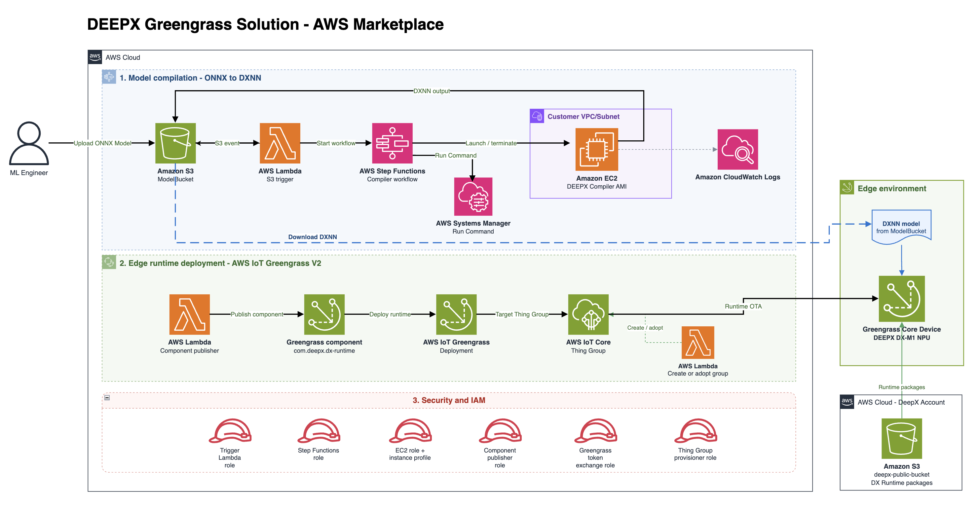
Task: Select the Create or adopt group Lambda icon
Action: tap(698, 342)
